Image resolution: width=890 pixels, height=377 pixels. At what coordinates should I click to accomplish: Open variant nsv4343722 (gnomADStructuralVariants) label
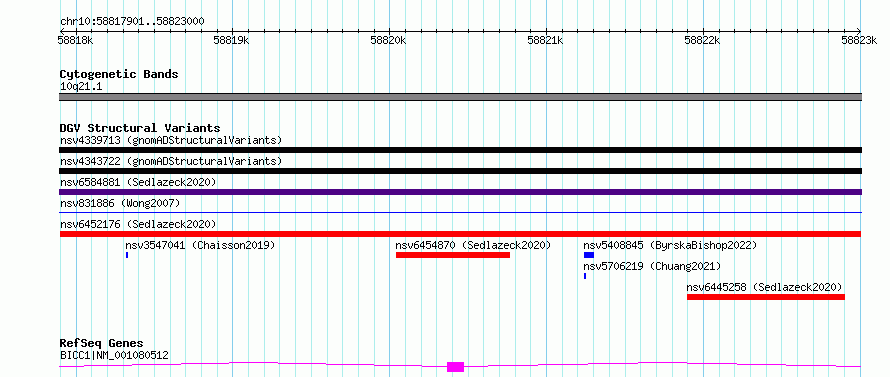[171, 161]
